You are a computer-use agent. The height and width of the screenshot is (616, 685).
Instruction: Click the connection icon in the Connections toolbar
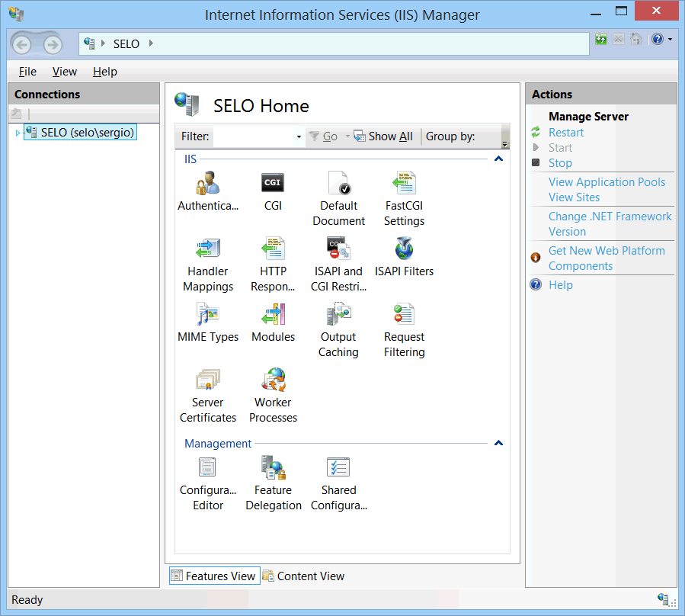click(16, 114)
